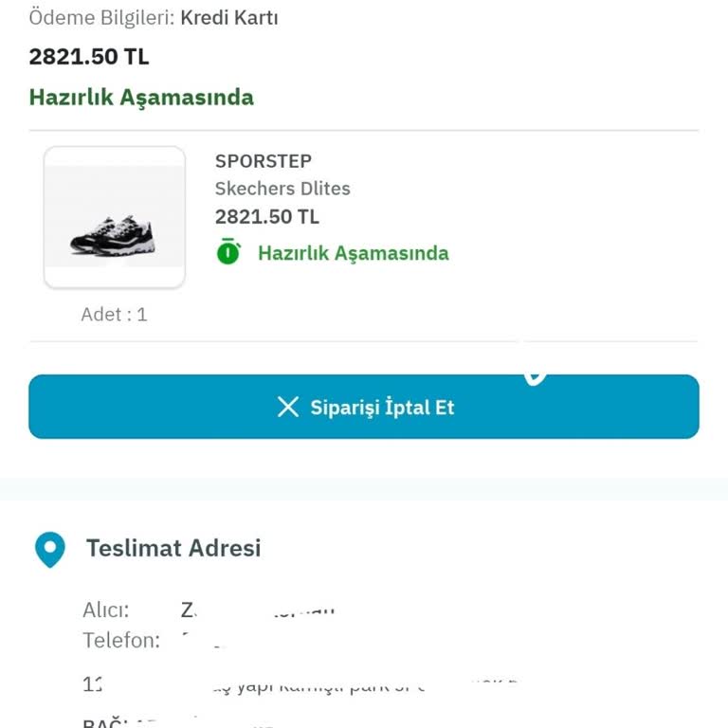Tap the Teslimat Adresi heading

[173, 548]
